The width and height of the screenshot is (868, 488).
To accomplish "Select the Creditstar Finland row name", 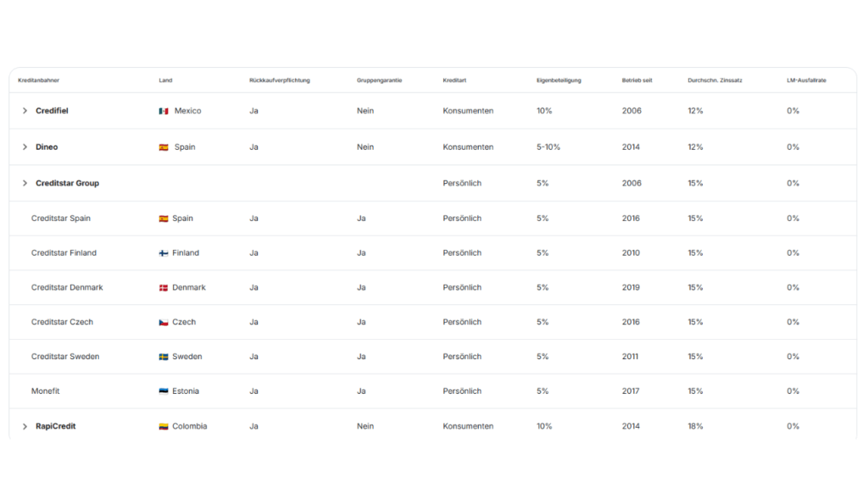I will pos(64,253).
